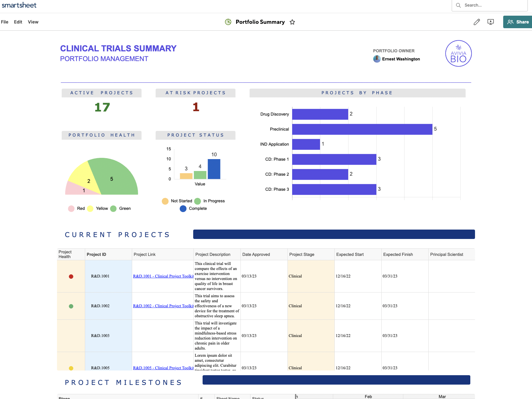Viewport: 532px width, 399px height.
Task: Click the pencil edit icon
Action: coord(477,22)
